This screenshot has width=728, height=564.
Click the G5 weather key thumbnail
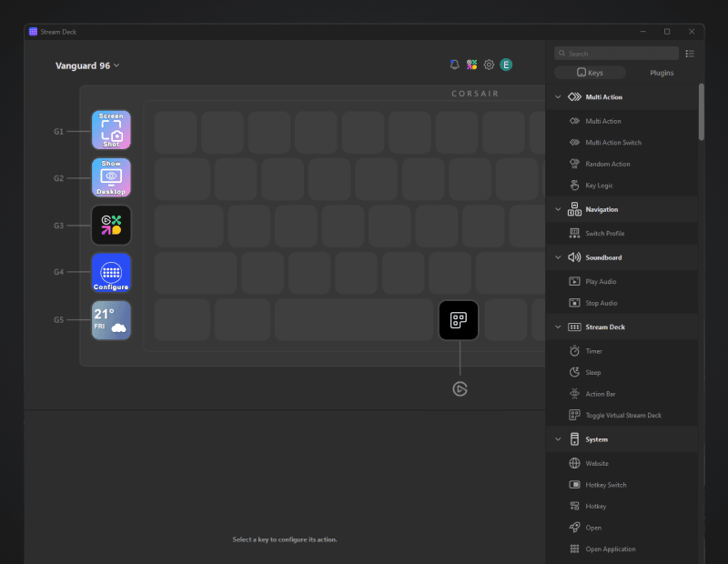pyautogui.click(x=111, y=319)
